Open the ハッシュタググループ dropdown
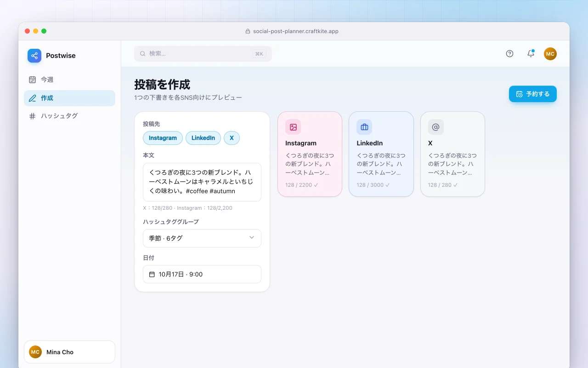The width and height of the screenshot is (588, 368). click(202, 238)
